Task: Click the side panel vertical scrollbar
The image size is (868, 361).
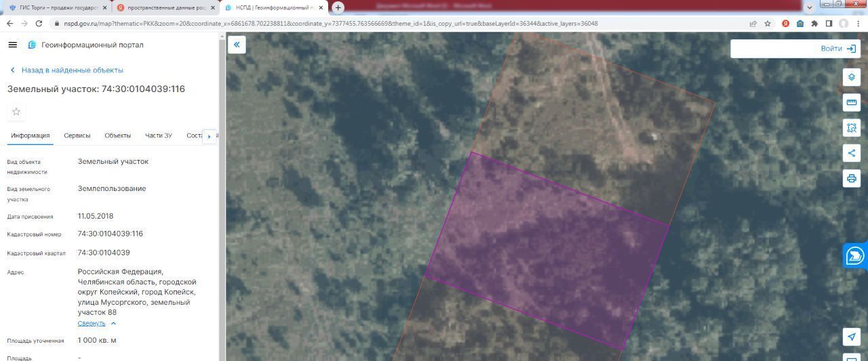Action: pos(221,196)
